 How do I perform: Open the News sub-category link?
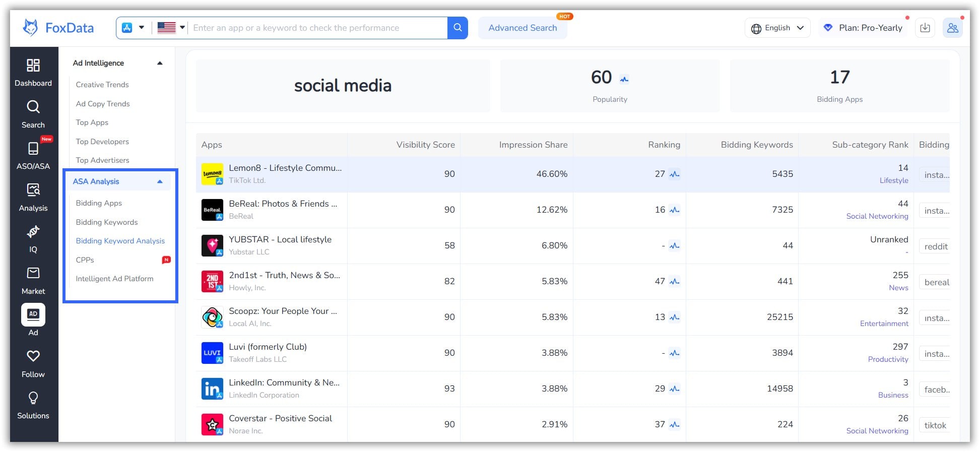tap(899, 288)
